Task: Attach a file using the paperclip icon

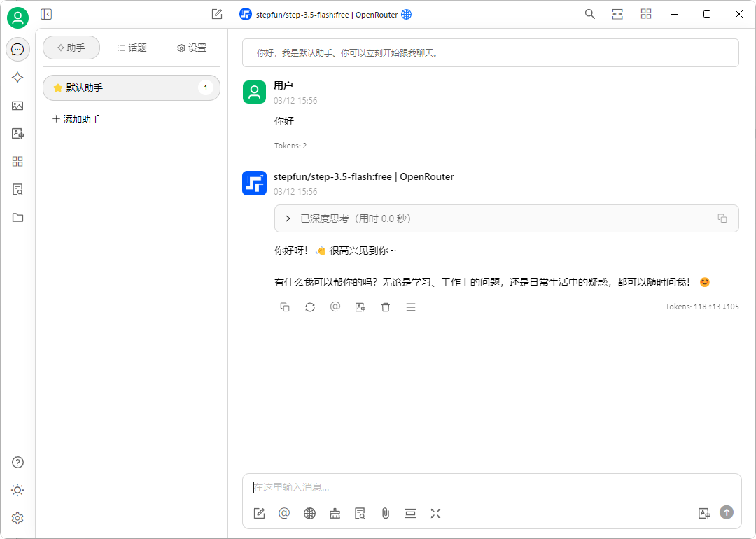Action: click(385, 513)
